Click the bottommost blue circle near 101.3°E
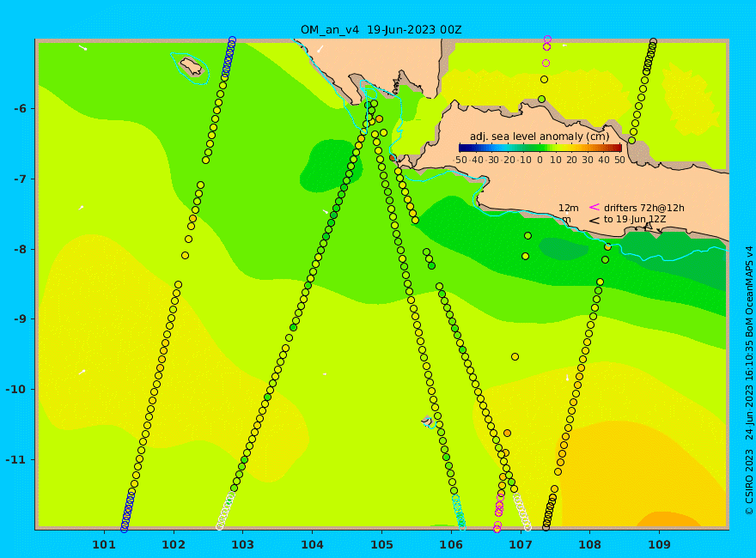 (x=125, y=529)
